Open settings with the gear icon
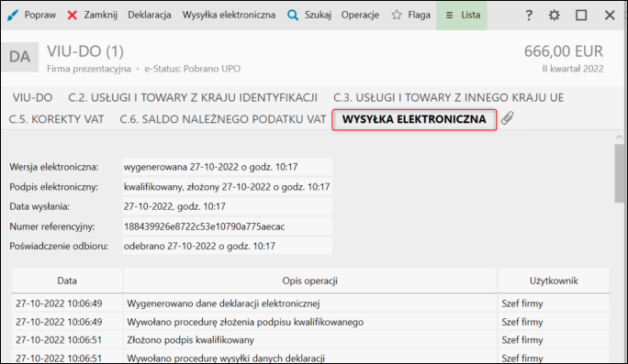Viewport: 628px width, 364px height. [555, 16]
